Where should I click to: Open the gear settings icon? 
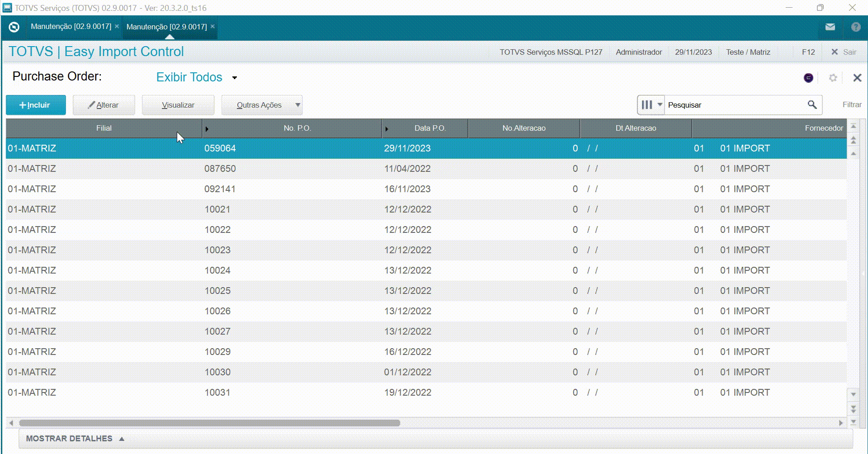[x=833, y=78]
